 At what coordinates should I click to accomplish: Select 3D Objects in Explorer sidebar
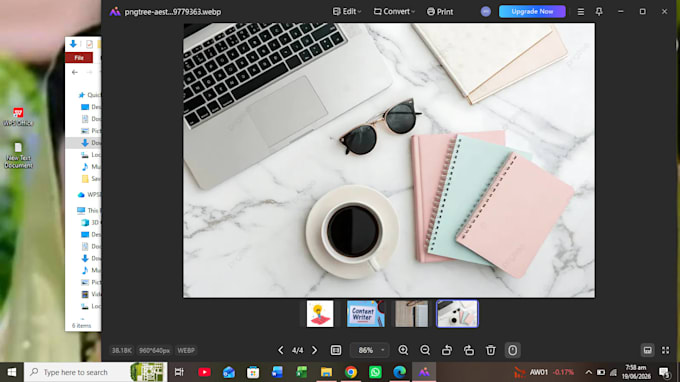pyautogui.click(x=91, y=222)
